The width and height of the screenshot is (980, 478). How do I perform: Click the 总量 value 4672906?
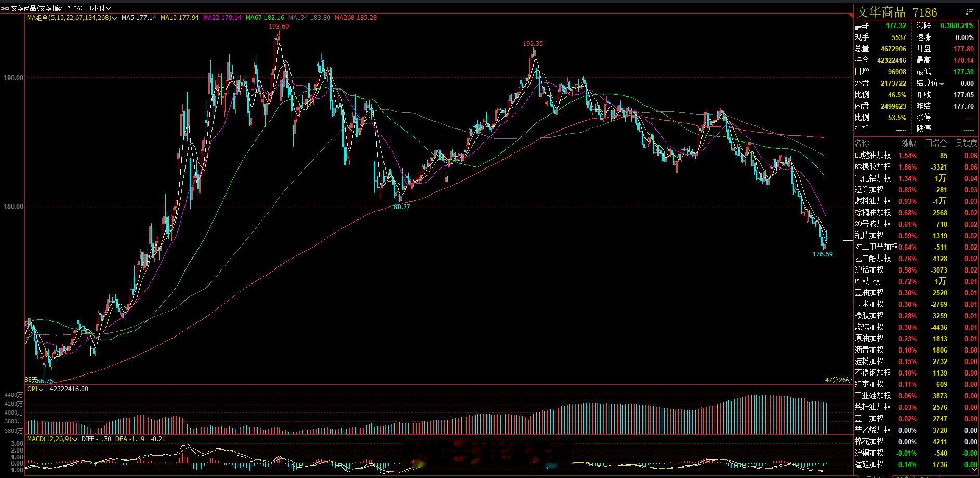point(893,49)
